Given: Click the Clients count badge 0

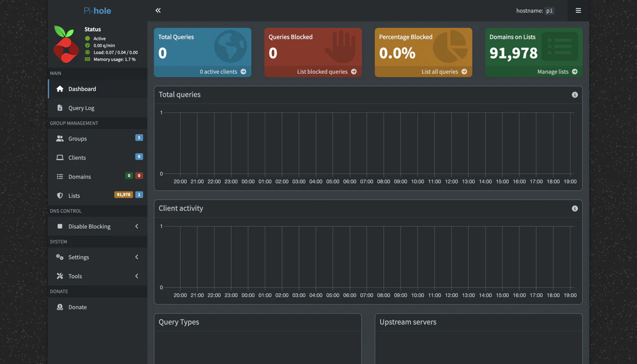Looking at the screenshot, I should (139, 157).
